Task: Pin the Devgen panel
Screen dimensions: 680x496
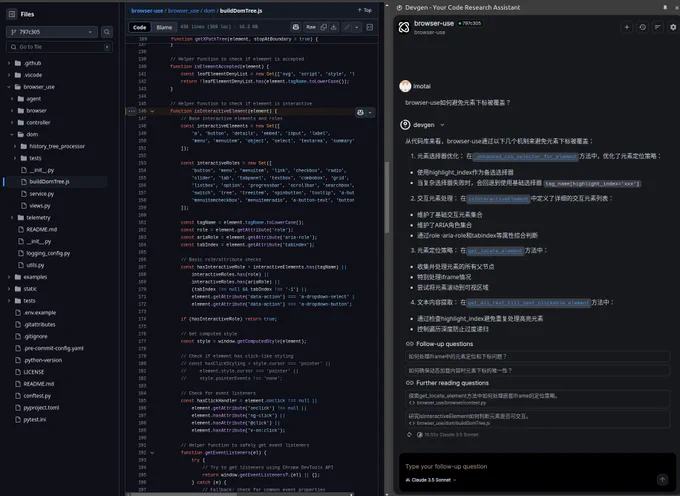Action: (665, 7)
